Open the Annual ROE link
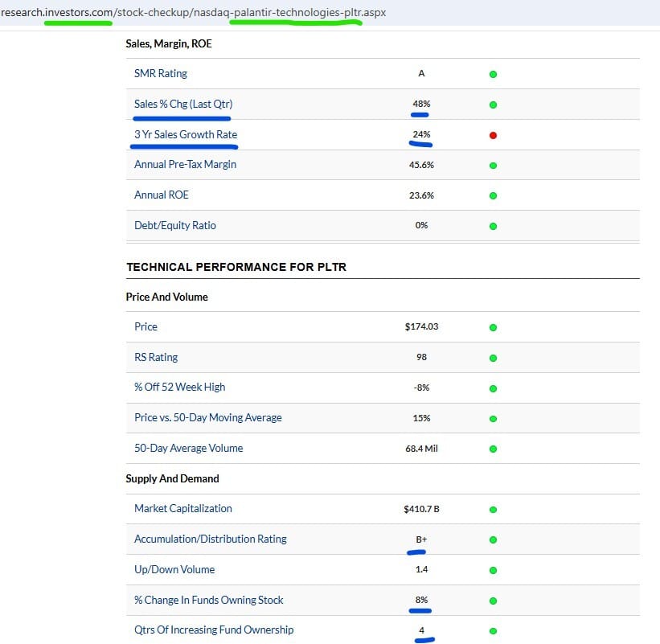660x644 pixels. coord(162,195)
